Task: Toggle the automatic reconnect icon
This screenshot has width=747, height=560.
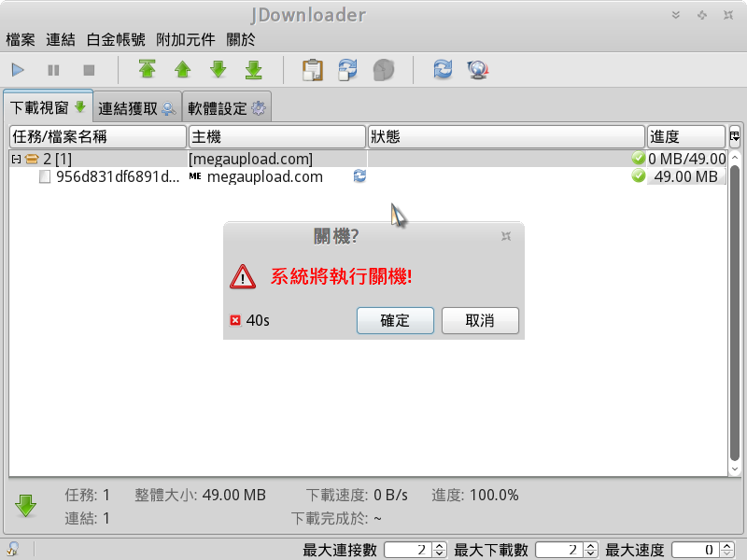Action: click(347, 69)
